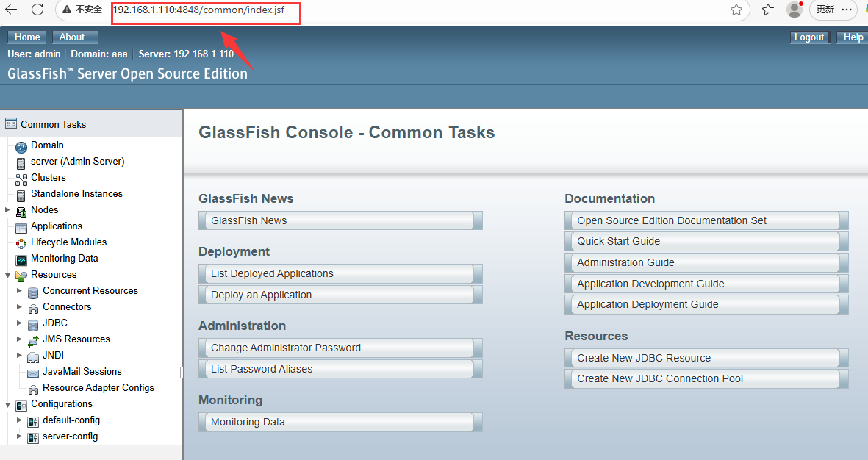This screenshot has width=868, height=460.
Task: Open the Application Deployment Guide
Action: (x=706, y=304)
